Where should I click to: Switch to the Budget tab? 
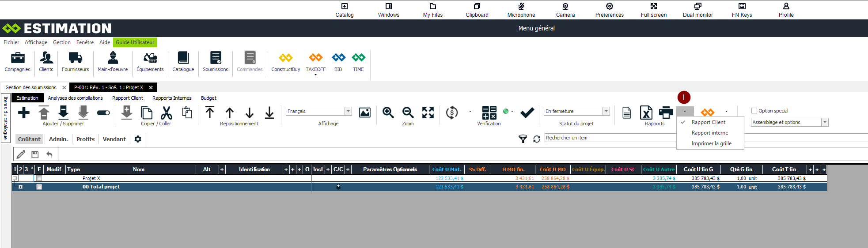(x=208, y=98)
